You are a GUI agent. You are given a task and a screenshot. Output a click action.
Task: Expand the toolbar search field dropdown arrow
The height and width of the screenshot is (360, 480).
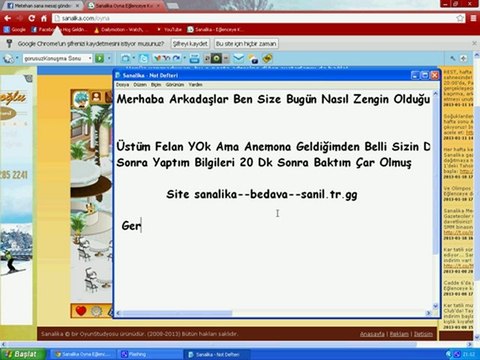pos(90,59)
